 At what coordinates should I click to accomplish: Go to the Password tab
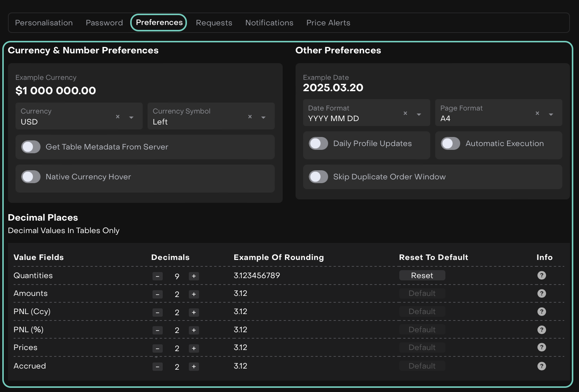pyautogui.click(x=104, y=23)
